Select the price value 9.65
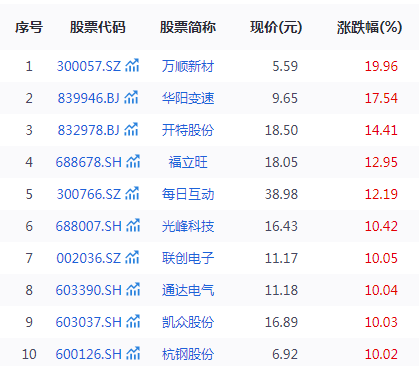The height and width of the screenshot is (366, 419). [x=285, y=98]
